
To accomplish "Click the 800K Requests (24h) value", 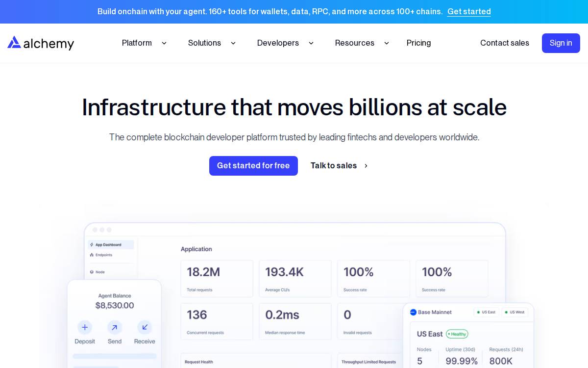I will tap(501, 361).
